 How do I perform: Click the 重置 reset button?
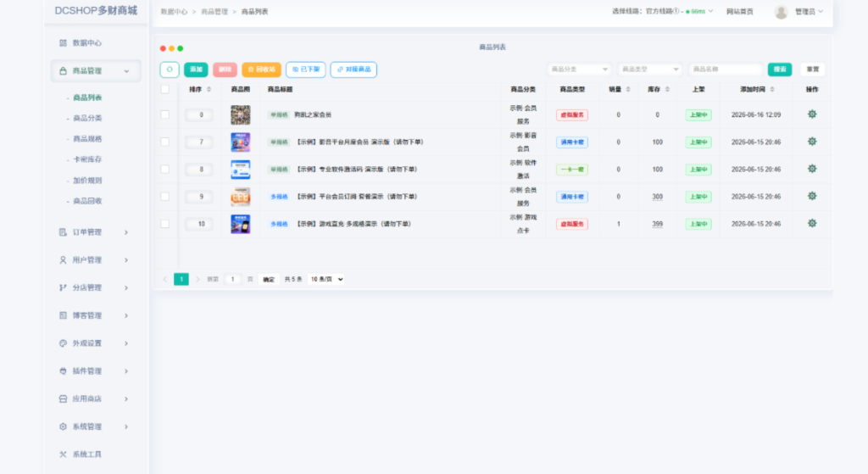pos(813,70)
